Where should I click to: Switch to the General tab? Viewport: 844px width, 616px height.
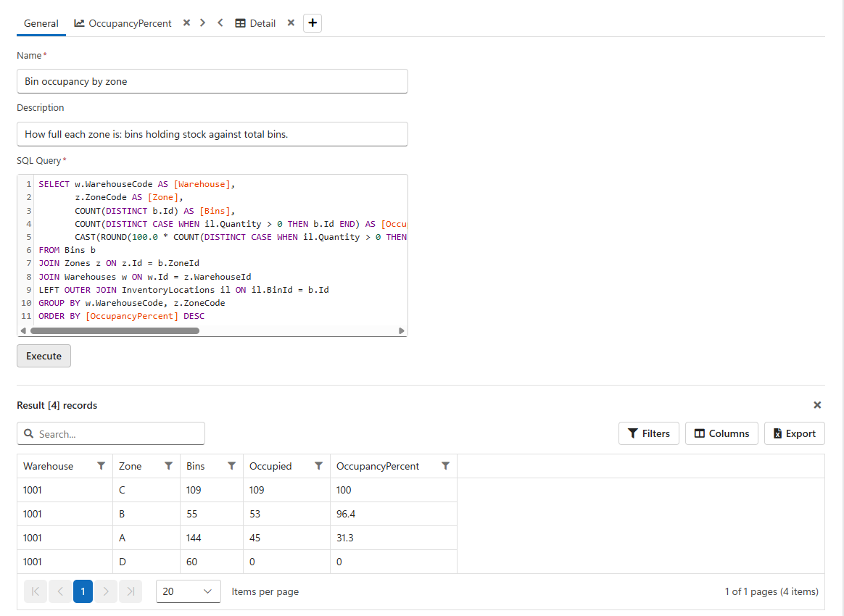click(x=41, y=23)
